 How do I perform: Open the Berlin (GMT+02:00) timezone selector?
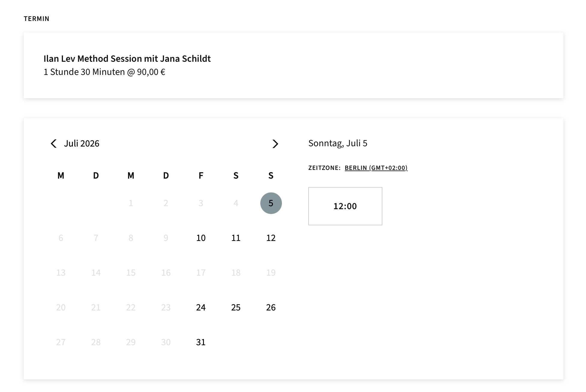coord(376,168)
